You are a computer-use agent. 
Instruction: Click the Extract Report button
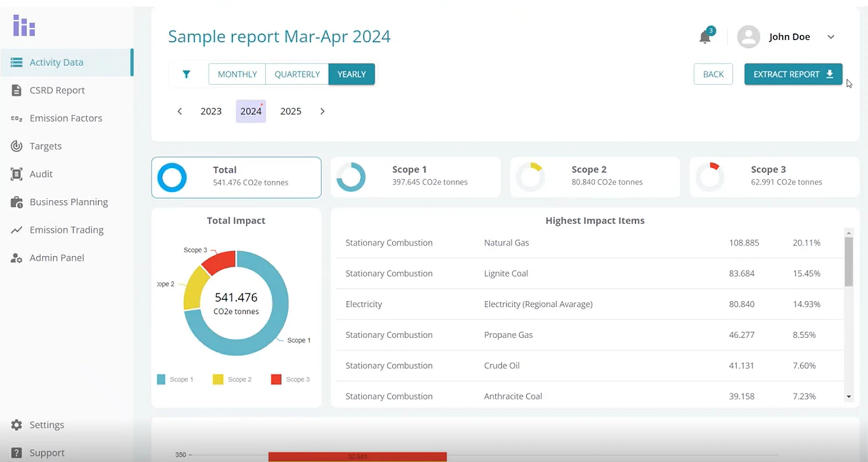793,74
